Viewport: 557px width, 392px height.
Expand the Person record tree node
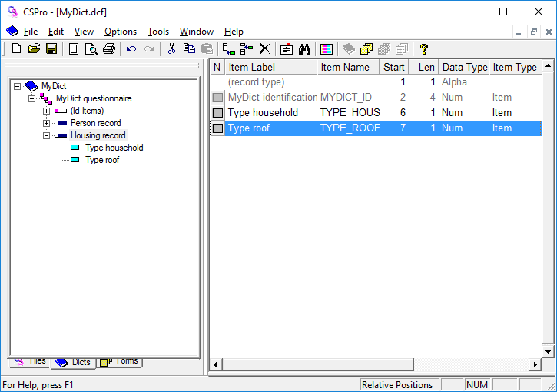47,123
